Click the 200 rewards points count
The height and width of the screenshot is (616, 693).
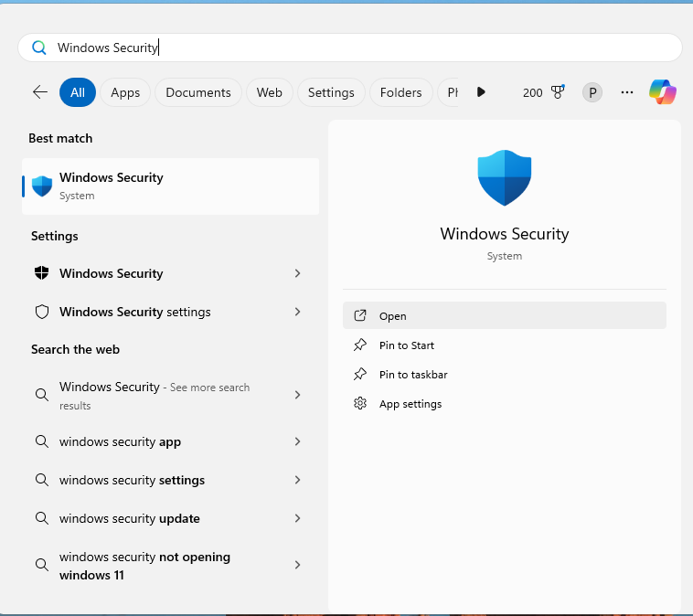[x=533, y=92]
